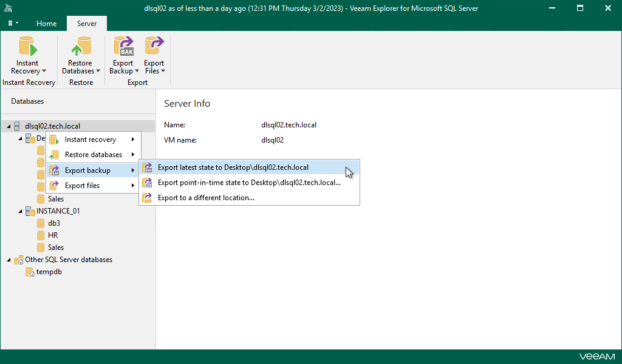Collapse Other SQL Server databases node
This screenshot has height=364, width=622.
coord(9,260)
